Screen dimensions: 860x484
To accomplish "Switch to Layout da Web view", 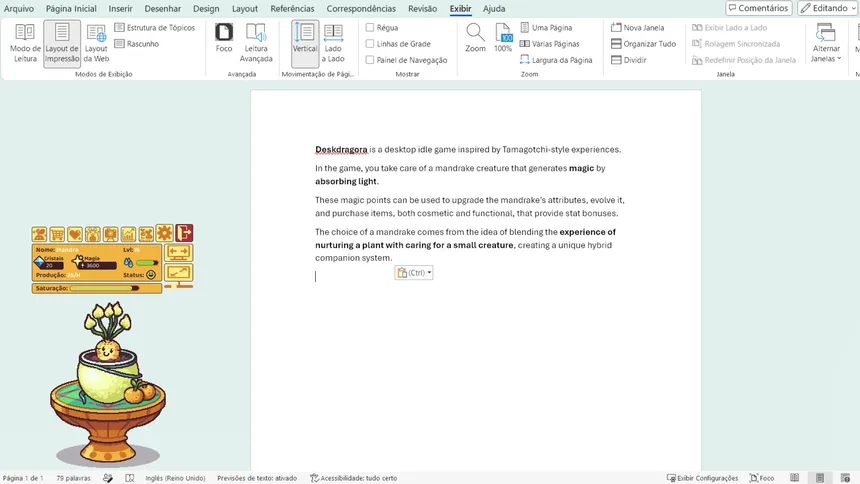I will point(96,43).
